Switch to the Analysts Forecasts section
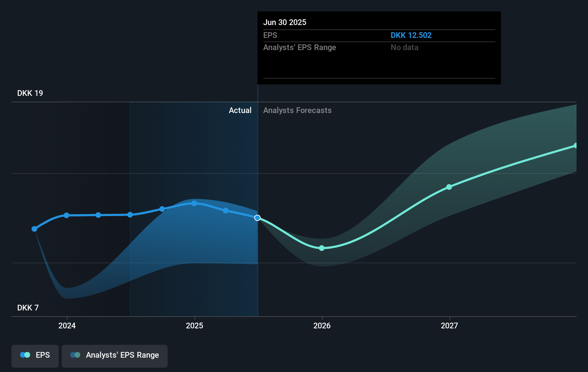 coord(297,110)
